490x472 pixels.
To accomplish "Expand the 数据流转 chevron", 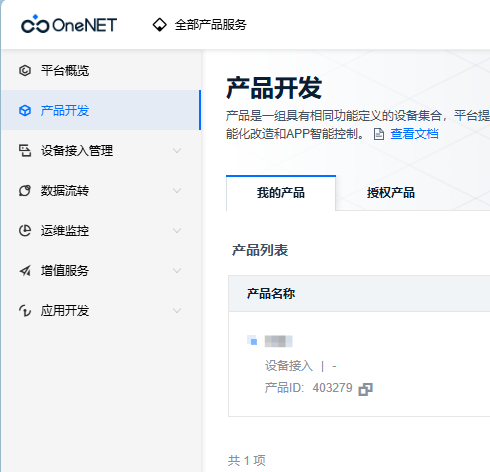I will pyautogui.click(x=177, y=190).
